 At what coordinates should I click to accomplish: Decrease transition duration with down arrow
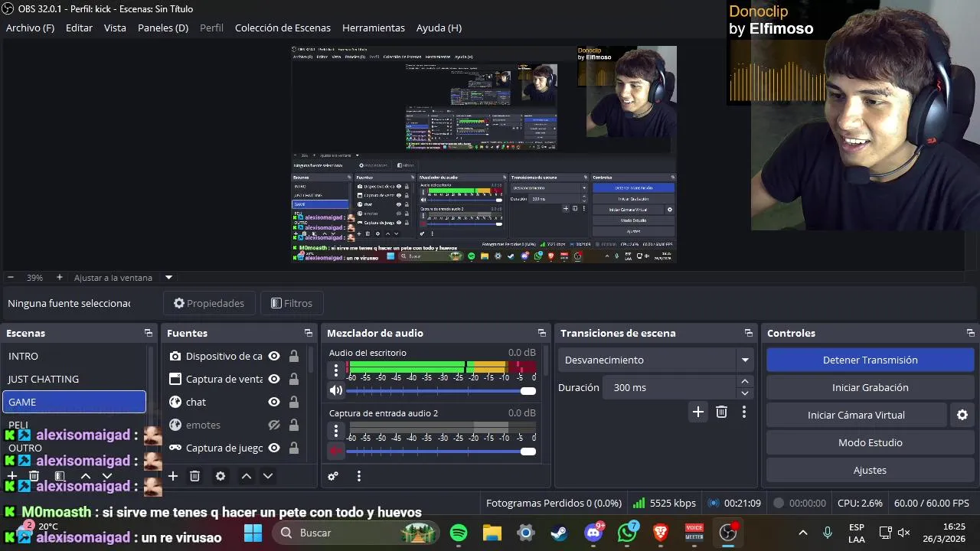745,393
